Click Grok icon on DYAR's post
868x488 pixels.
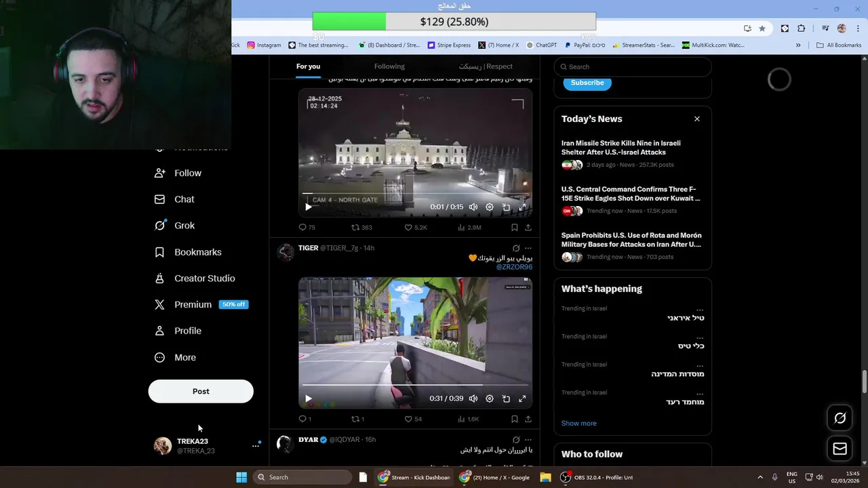516,440
